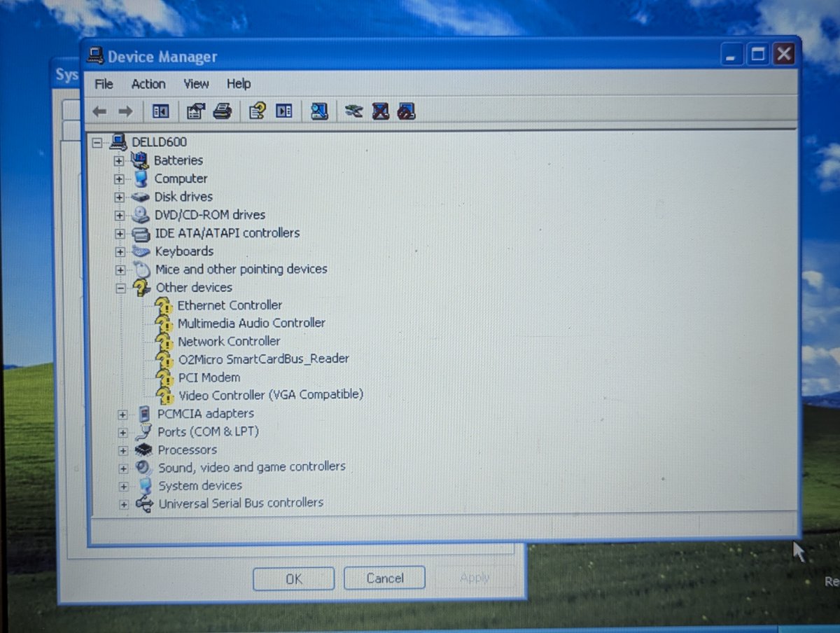
Task: Select the Multimedia Audio Controller entry
Action: (251, 323)
